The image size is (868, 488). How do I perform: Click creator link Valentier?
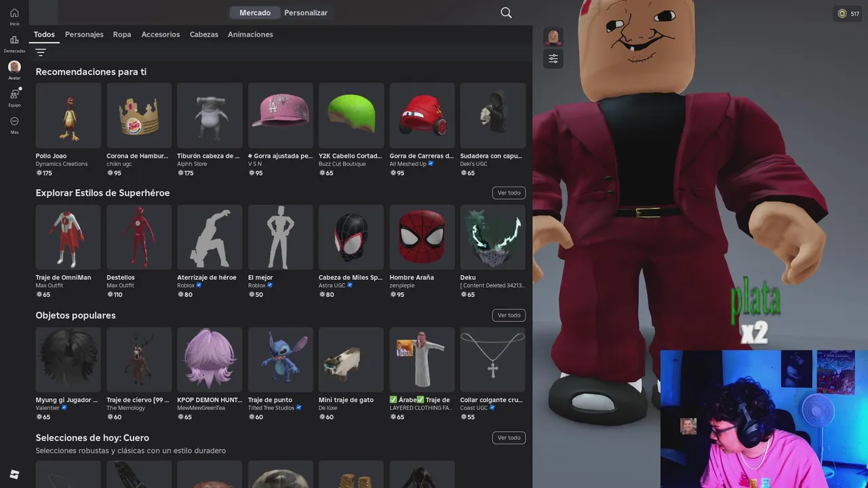click(x=48, y=408)
